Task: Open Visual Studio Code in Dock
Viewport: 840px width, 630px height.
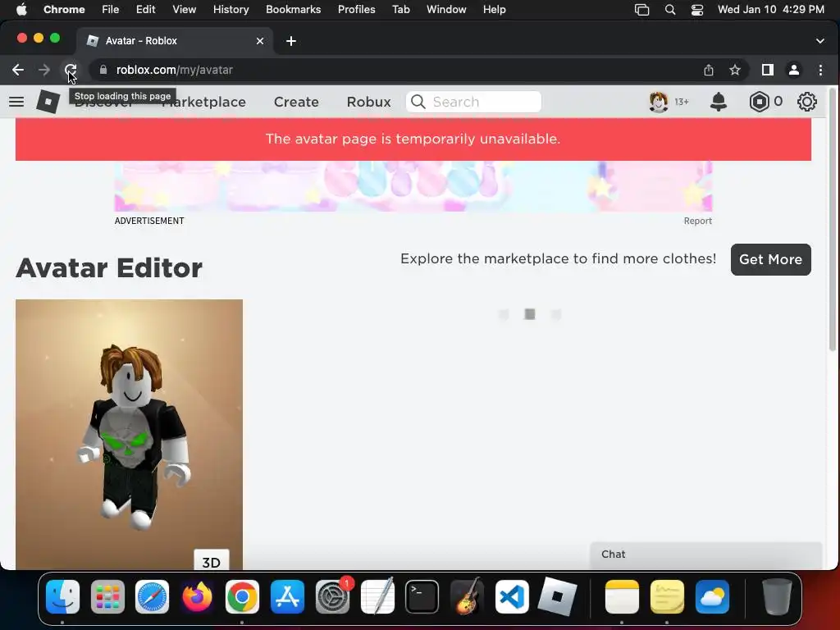Action: [x=512, y=596]
